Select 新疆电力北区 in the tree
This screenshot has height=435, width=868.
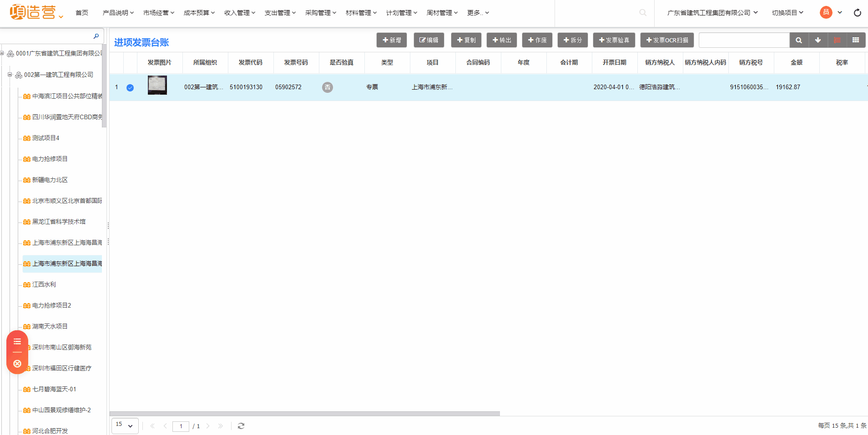pos(50,180)
